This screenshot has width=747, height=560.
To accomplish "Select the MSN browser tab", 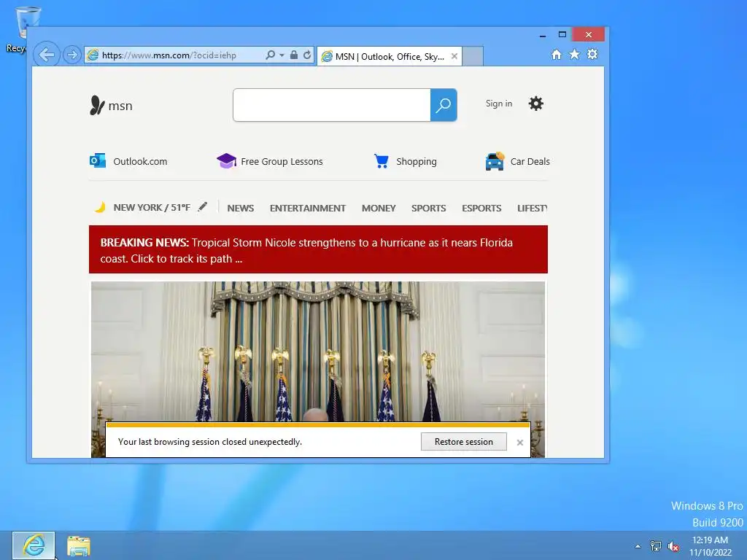I will 390,56.
